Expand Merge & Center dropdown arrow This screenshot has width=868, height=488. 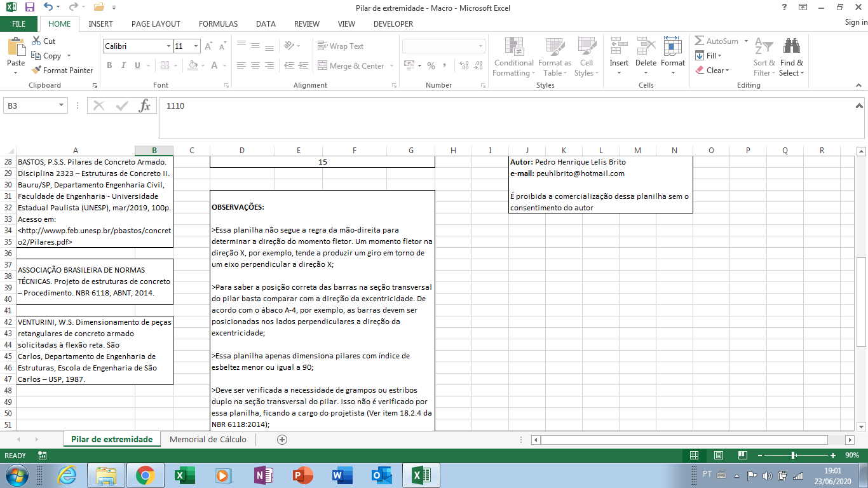coord(391,66)
